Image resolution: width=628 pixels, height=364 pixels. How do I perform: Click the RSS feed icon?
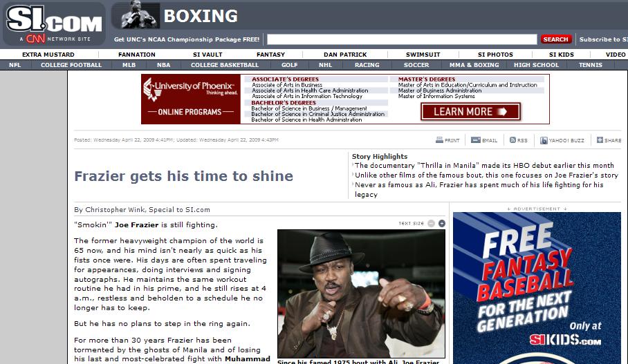click(512, 140)
